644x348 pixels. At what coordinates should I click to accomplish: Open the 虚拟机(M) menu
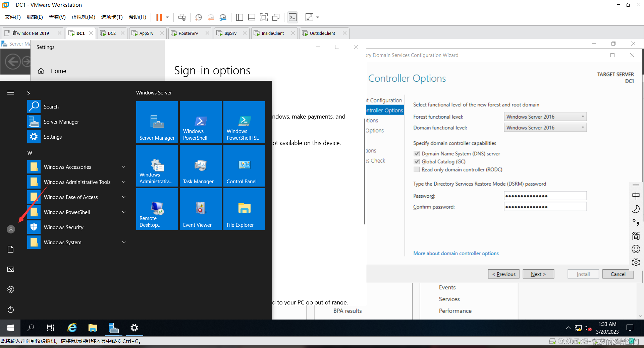pyautogui.click(x=84, y=17)
